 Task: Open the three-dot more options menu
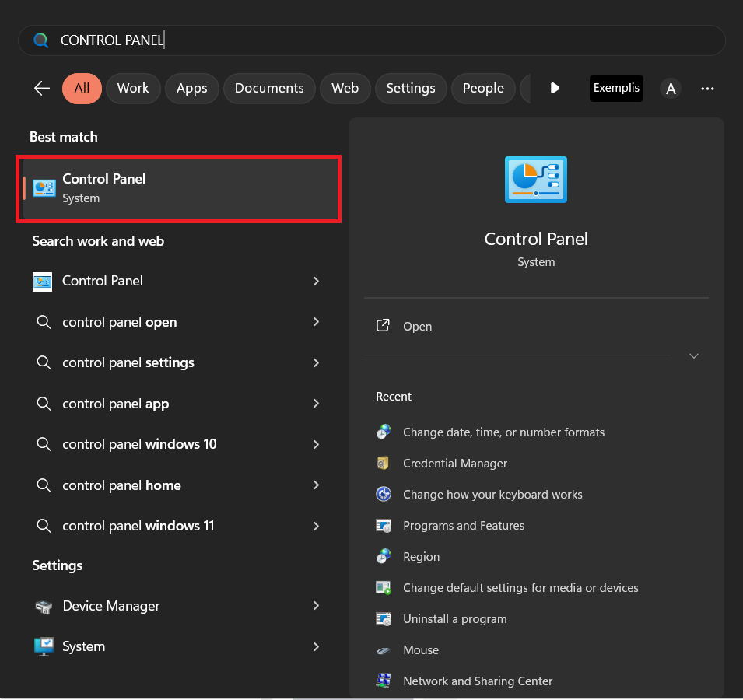[707, 89]
